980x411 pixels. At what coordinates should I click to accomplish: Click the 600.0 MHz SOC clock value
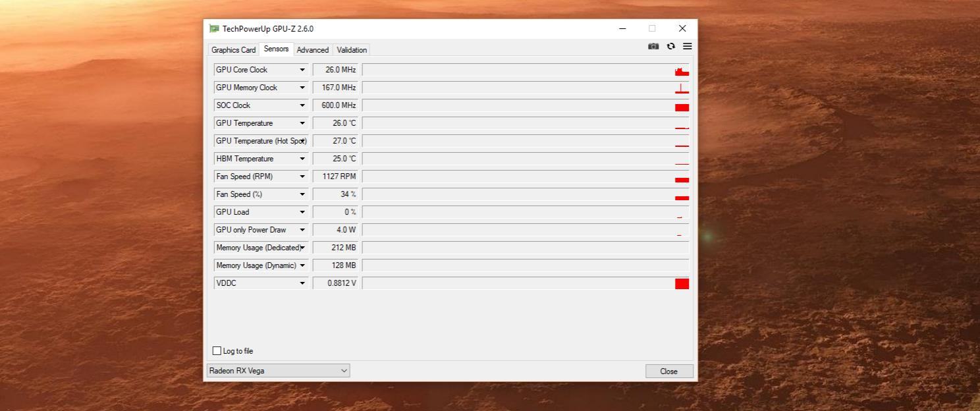point(335,105)
